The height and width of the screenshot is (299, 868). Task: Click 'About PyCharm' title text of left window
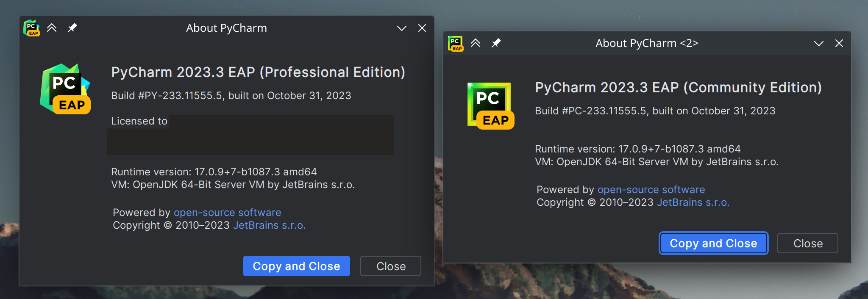[227, 28]
